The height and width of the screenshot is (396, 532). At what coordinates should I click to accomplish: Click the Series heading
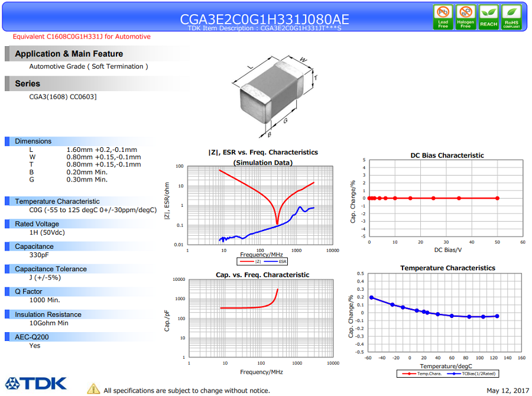tap(27, 83)
